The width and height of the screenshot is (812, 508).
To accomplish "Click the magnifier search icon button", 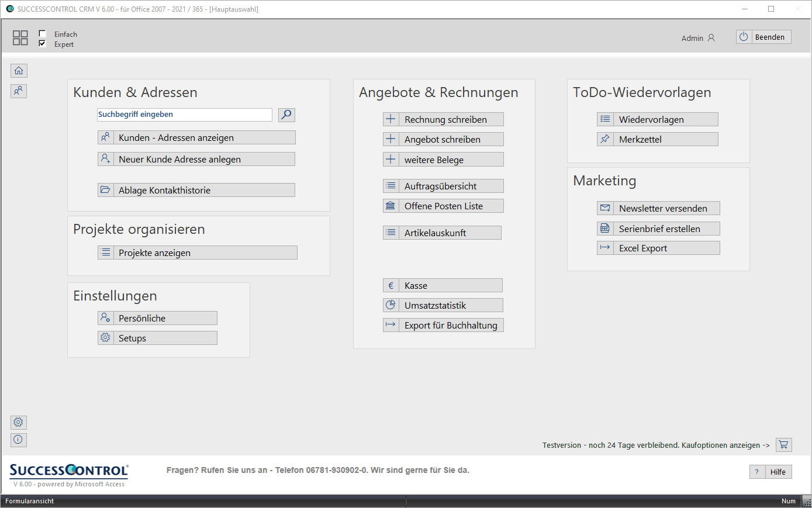I will (x=286, y=115).
